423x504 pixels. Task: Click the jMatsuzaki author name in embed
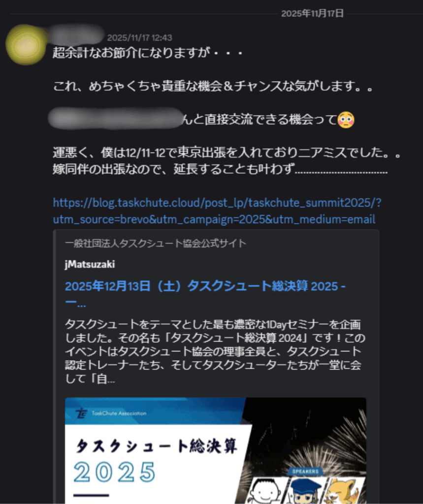[90, 264]
